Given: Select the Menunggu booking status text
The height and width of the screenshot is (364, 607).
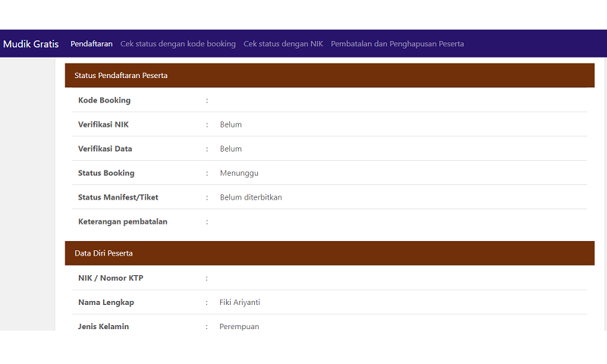Looking at the screenshot, I should pos(239,173).
